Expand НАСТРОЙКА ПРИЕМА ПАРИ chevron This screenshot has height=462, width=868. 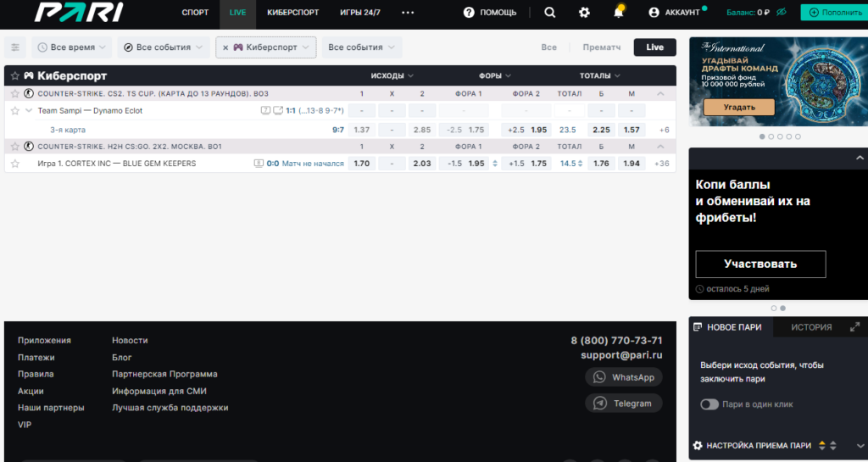(x=860, y=445)
